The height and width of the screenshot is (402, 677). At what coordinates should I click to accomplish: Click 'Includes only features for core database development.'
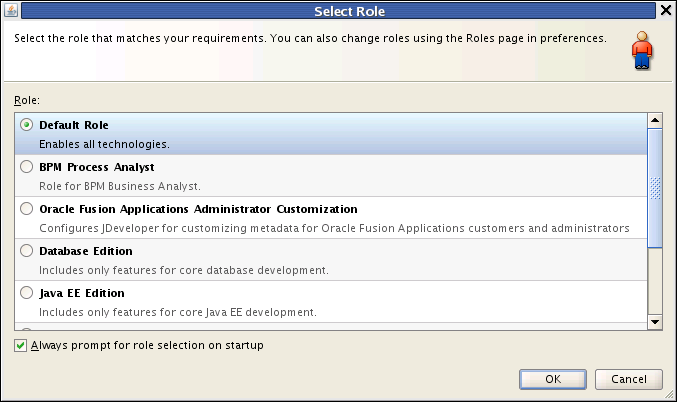(x=184, y=270)
